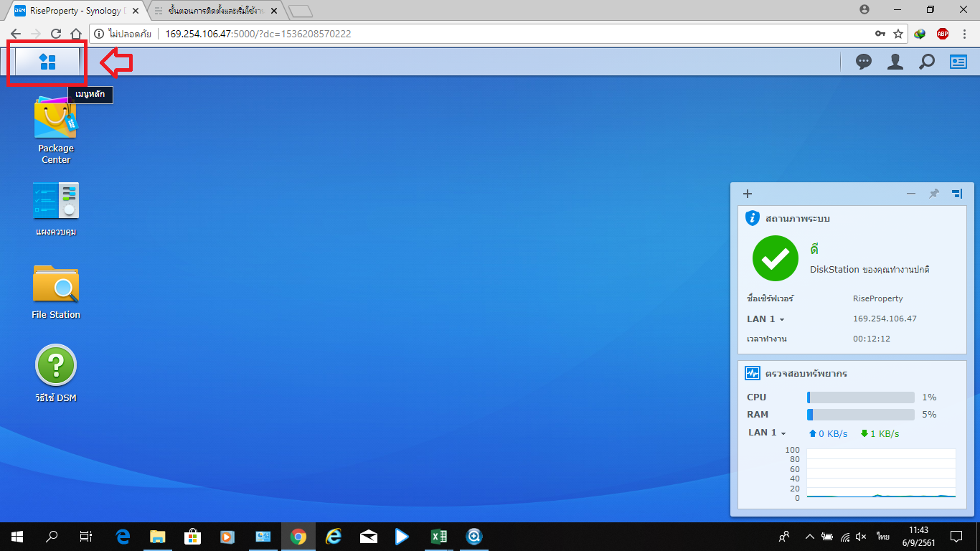Toggle the widgets panel icon

pyautogui.click(x=958, y=62)
